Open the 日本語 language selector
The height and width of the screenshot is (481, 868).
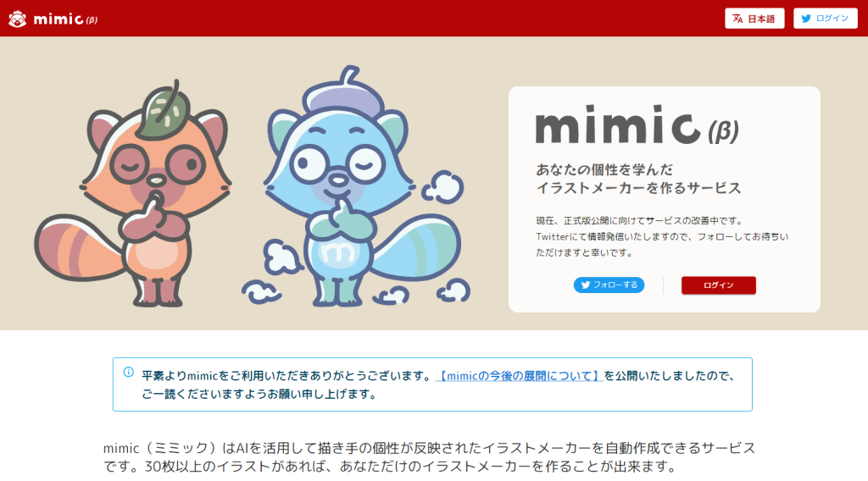pyautogui.click(x=754, y=19)
